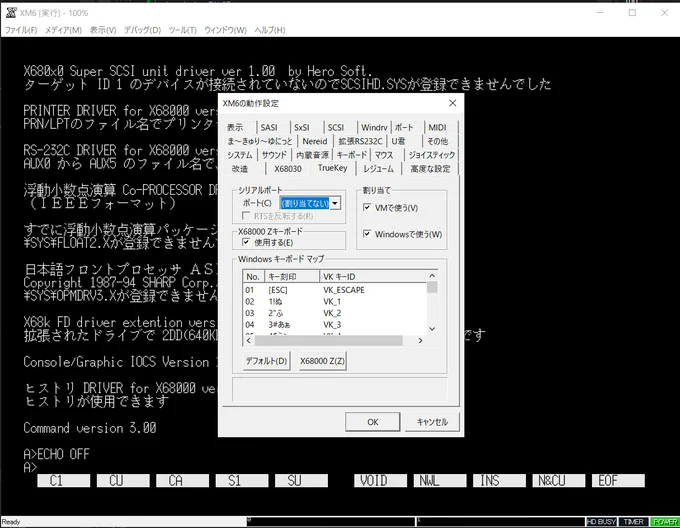Image resolution: width=680 pixels, height=528 pixels.
Task: Click the VK キーID column header
Action: pos(373,277)
